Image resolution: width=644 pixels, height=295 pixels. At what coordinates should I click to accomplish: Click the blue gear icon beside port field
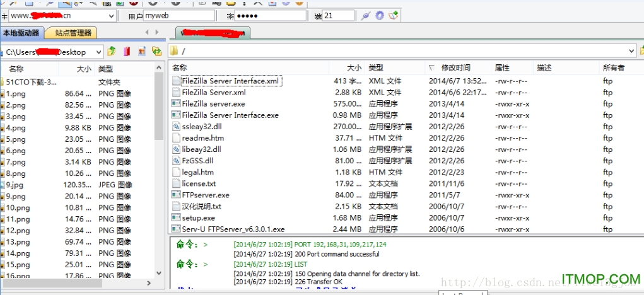(x=380, y=15)
